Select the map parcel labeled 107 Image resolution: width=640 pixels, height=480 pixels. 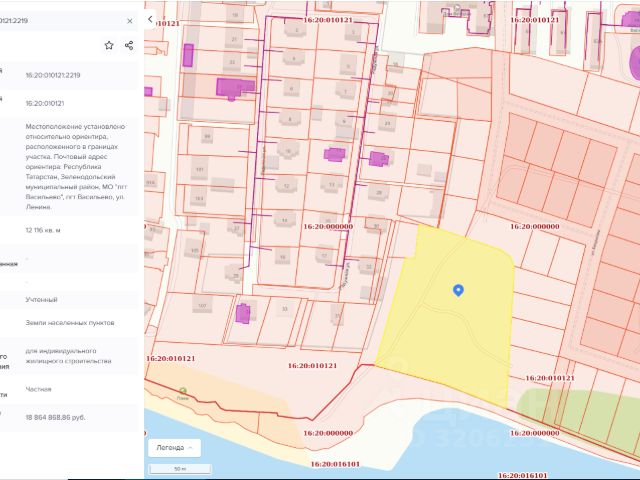click(201, 306)
